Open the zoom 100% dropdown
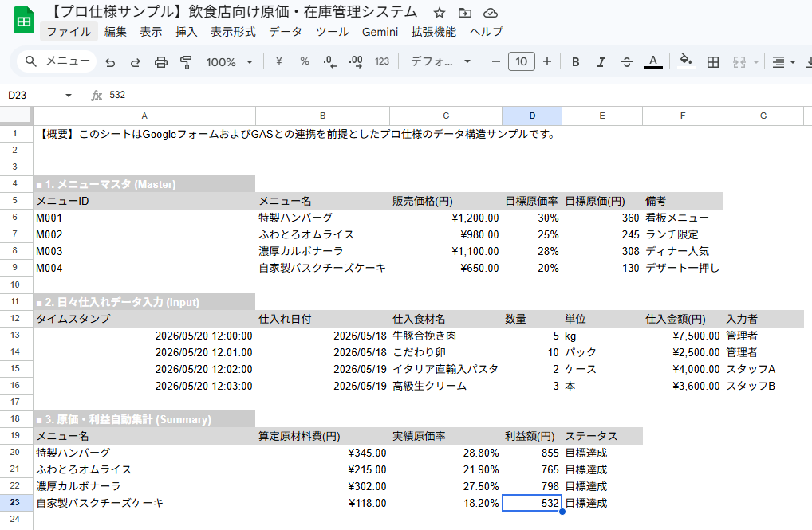Viewport: 812px width, 530px height. click(x=230, y=62)
